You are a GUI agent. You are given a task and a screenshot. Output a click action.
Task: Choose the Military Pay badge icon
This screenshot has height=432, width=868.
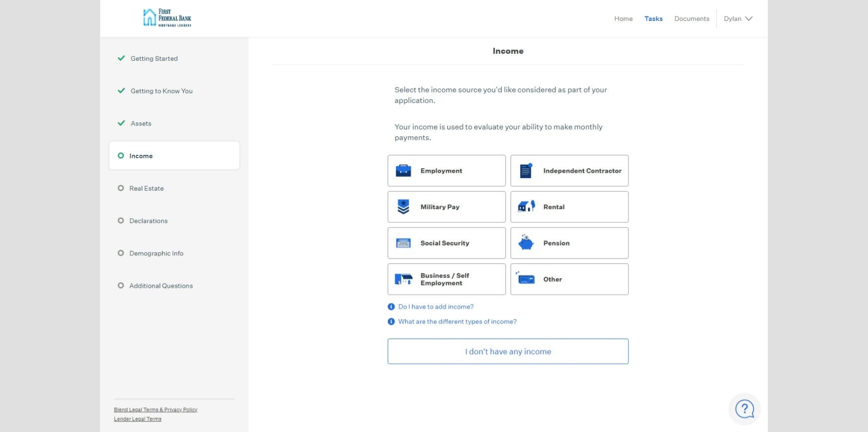pyautogui.click(x=403, y=207)
